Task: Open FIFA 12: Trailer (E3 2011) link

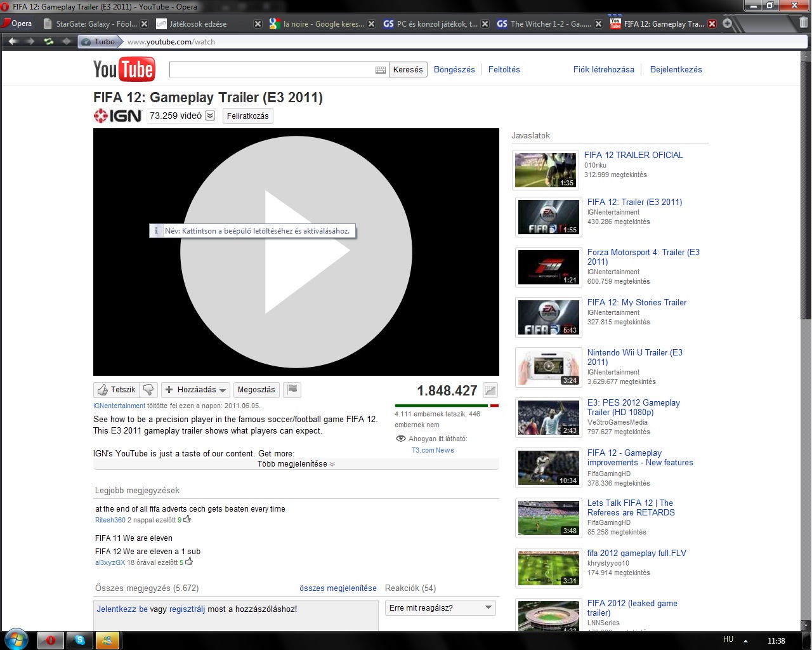Action: point(635,202)
